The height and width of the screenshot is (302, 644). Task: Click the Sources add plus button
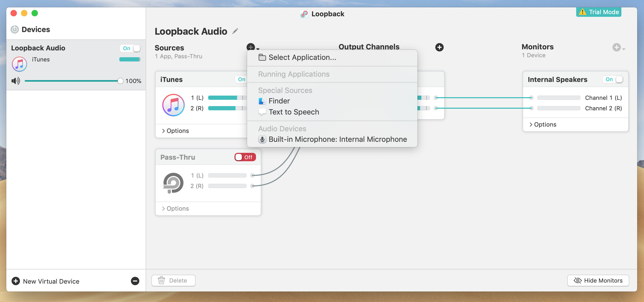(251, 47)
